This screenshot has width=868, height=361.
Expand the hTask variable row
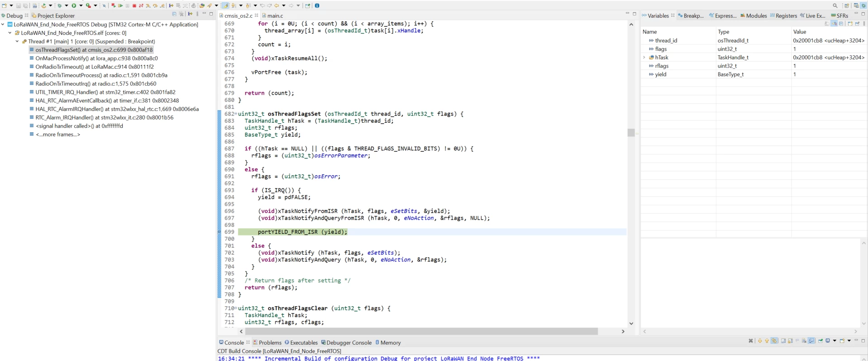pyautogui.click(x=644, y=58)
